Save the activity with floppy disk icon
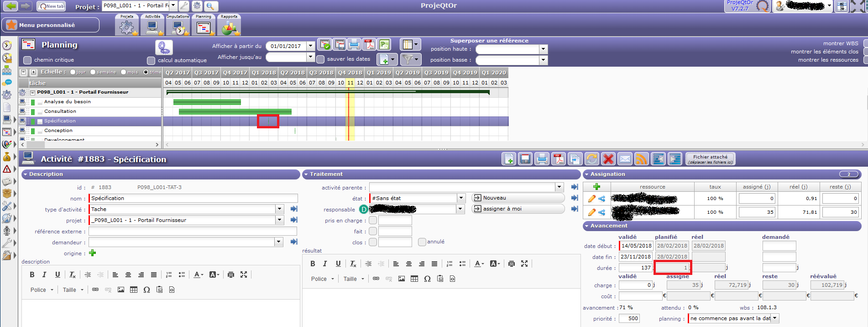This screenshot has height=327, width=868. pyautogui.click(x=525, y=159)
